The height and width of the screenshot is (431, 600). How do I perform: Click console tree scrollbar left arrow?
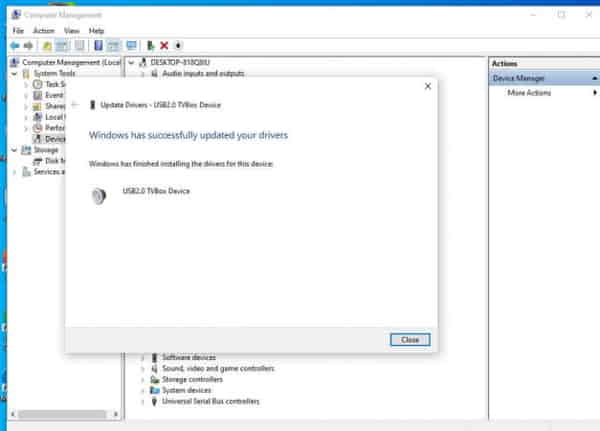pyautogui.click(x=13, y=414)
